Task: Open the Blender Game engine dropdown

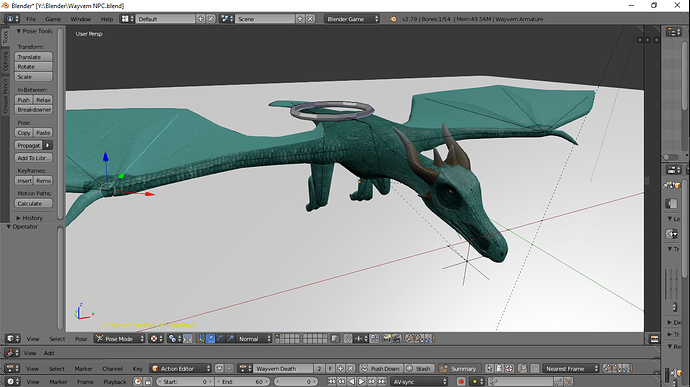Action: (x=352, y=19)
